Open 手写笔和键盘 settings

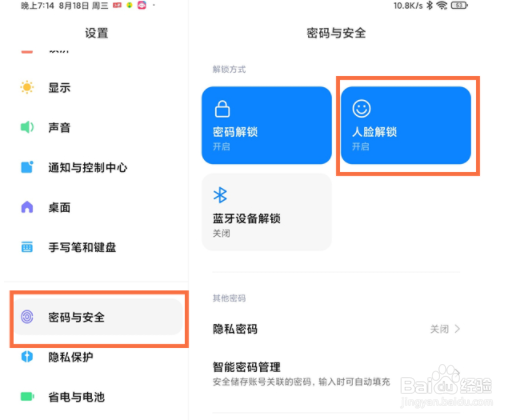[x=97, y=247]
